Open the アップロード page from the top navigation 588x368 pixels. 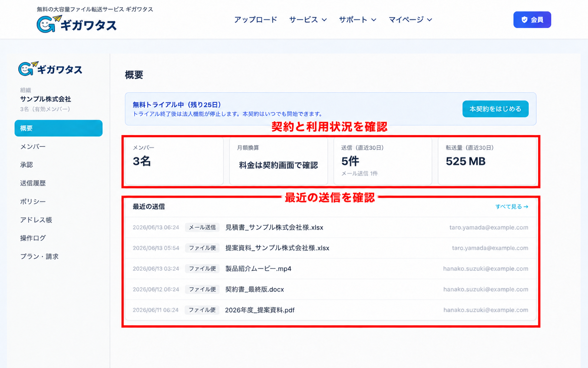click(x=255, y=20)
